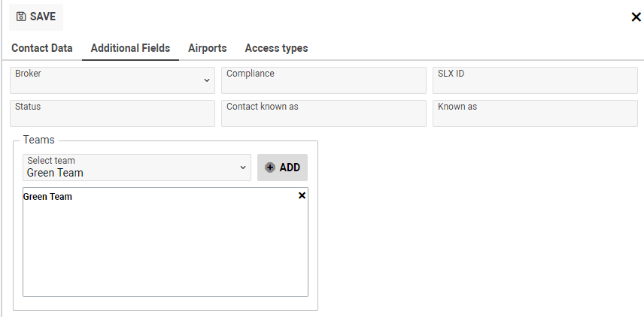The width and height of the screenshot is (644, 317).
Task: Open the Airports tab
Action: pyautogui.click(x=207, y=48)
